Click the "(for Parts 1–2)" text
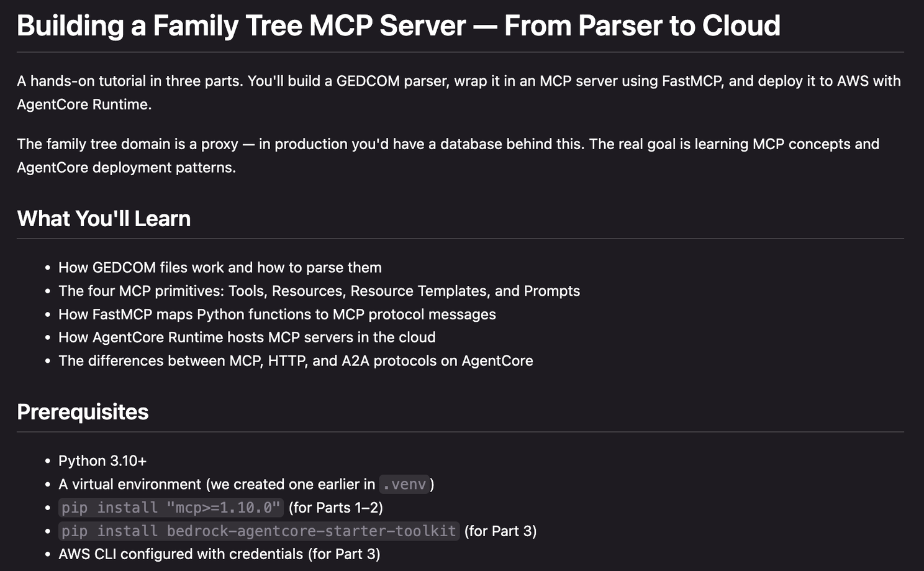This screenshot has height=571, width=924. (335, 508)
